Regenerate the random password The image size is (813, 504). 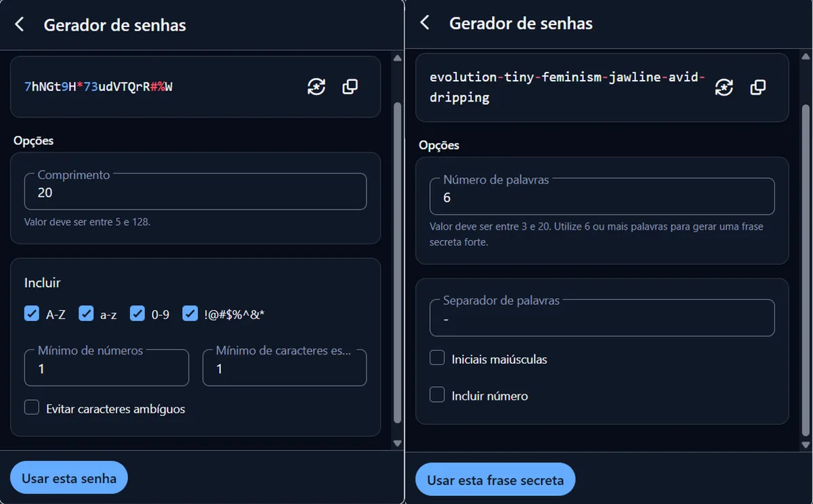(316, 87)
